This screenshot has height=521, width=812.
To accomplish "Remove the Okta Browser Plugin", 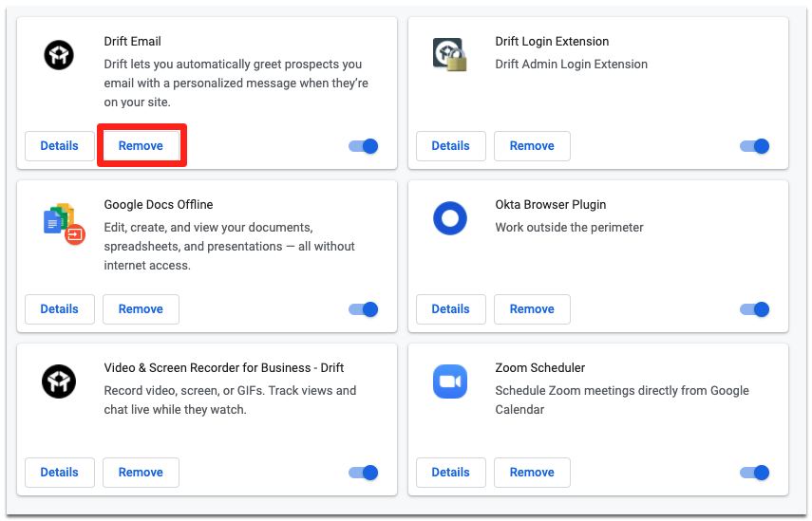I will click(532, 309).
